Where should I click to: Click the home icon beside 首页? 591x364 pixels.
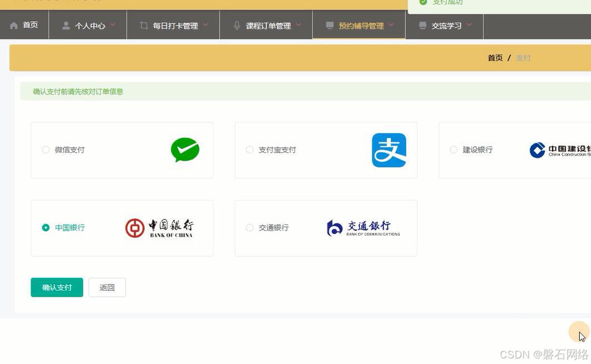(14, 26)
